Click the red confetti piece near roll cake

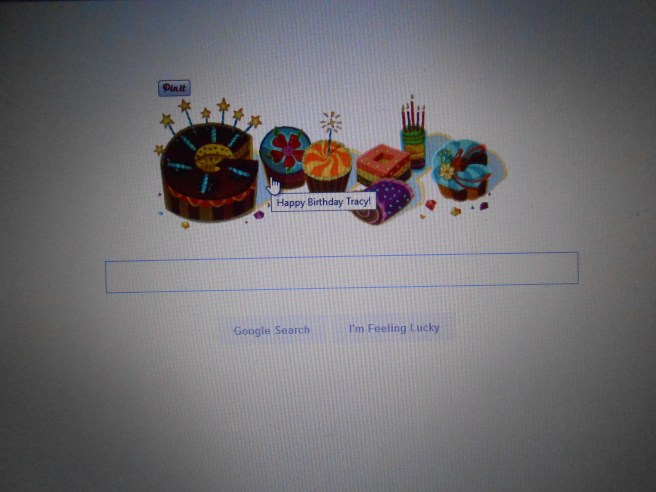[x=430, y=205]
